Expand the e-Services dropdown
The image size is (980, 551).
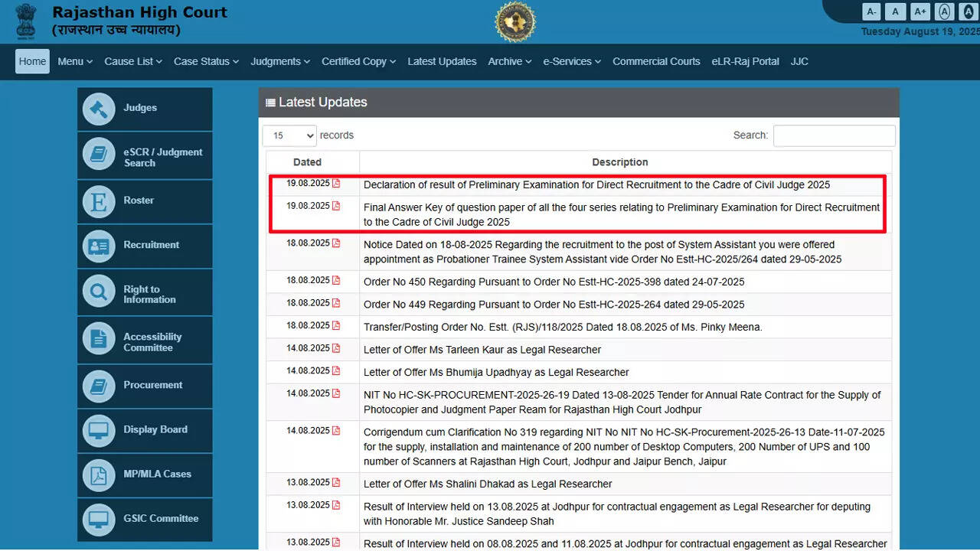coord(572,61)
